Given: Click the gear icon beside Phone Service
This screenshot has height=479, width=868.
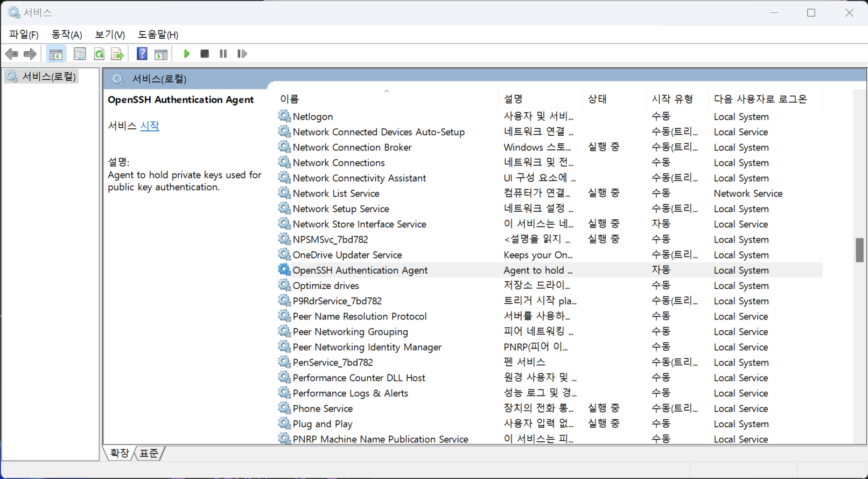Looking at the screenshot, I should [284, 408].
